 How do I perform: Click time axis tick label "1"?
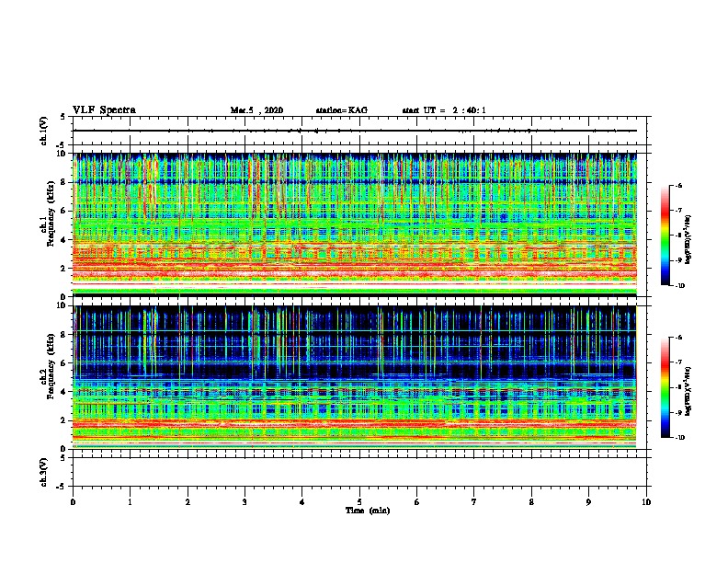point(131,502)
